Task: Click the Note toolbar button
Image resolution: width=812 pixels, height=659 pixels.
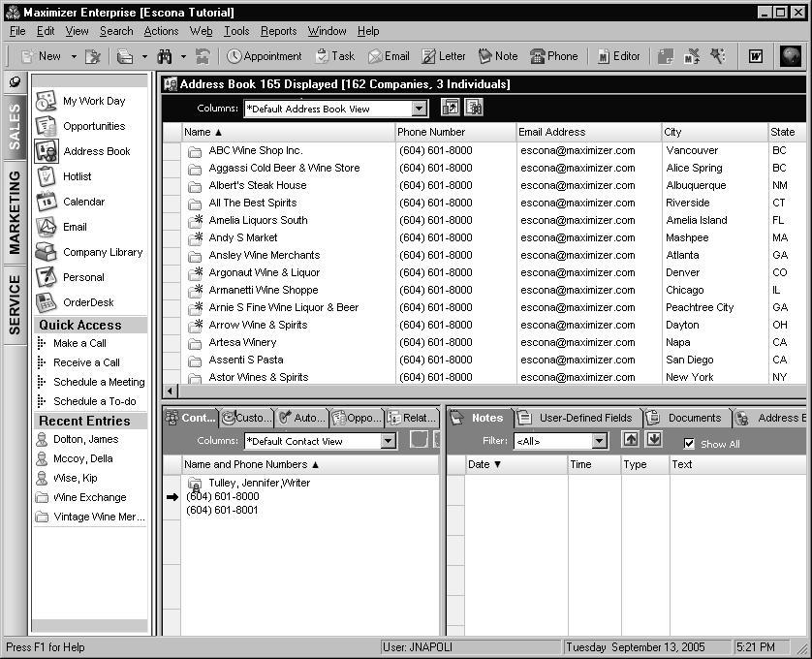Action: click(x=498, y=56)
